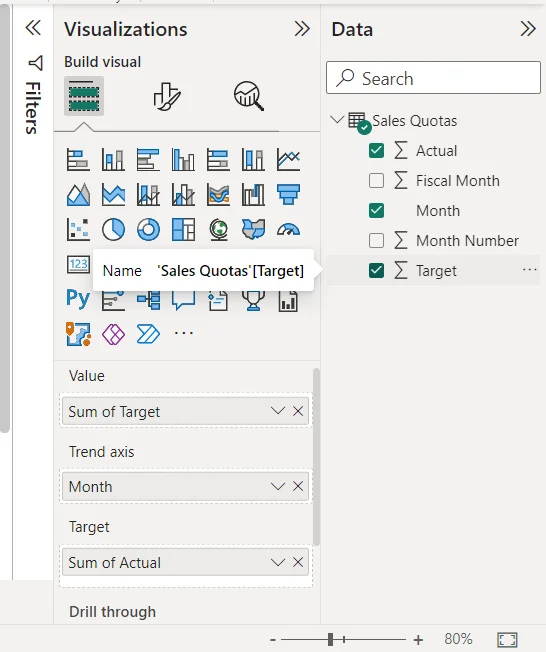
Task: Select the pie chart visualization
Action: click(113, 230)
